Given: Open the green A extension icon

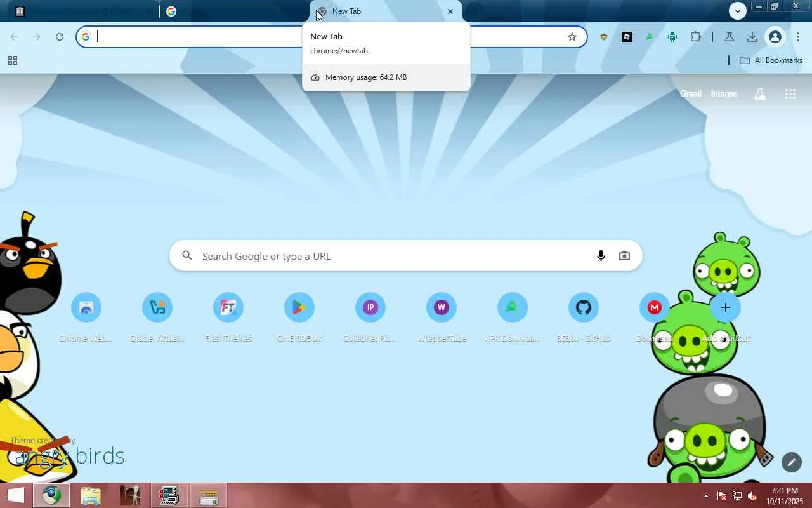Looking at the screenshot, I should pos(650,37).
